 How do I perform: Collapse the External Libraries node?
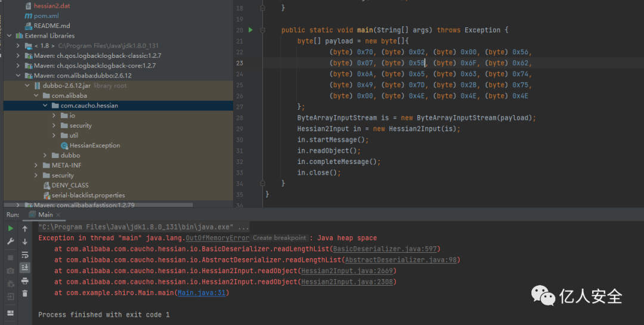(x=9, y=36)
